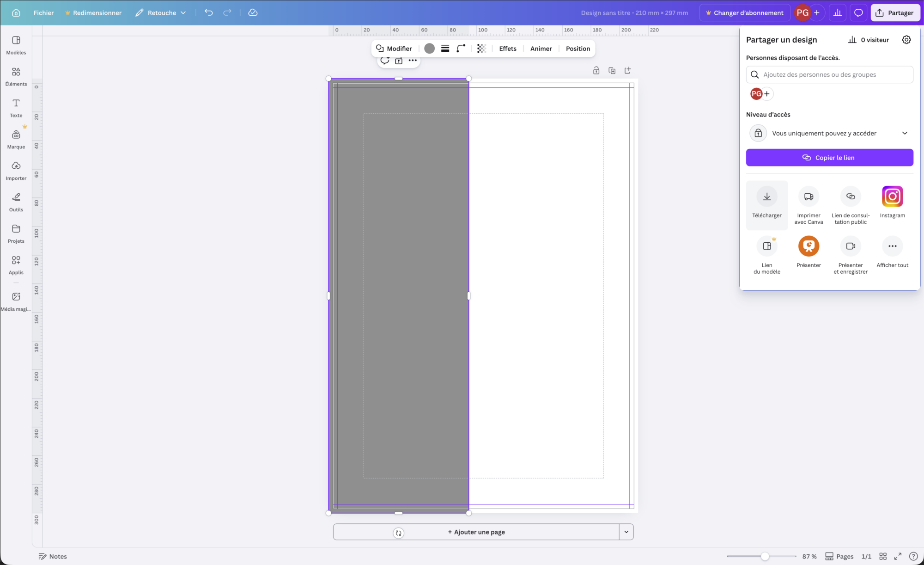Open Instagram sharing option

click(892, 197)
